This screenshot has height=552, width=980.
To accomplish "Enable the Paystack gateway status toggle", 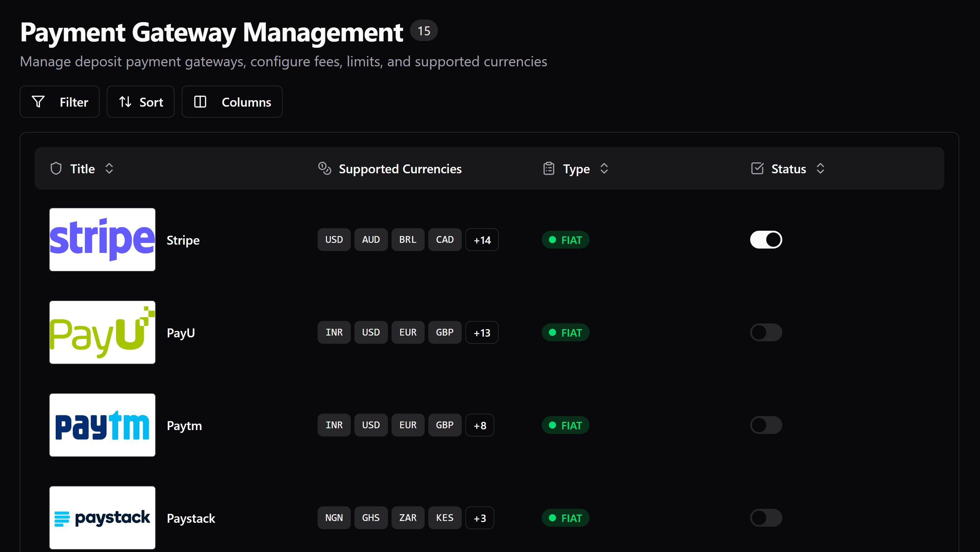I will click(766, 517).
